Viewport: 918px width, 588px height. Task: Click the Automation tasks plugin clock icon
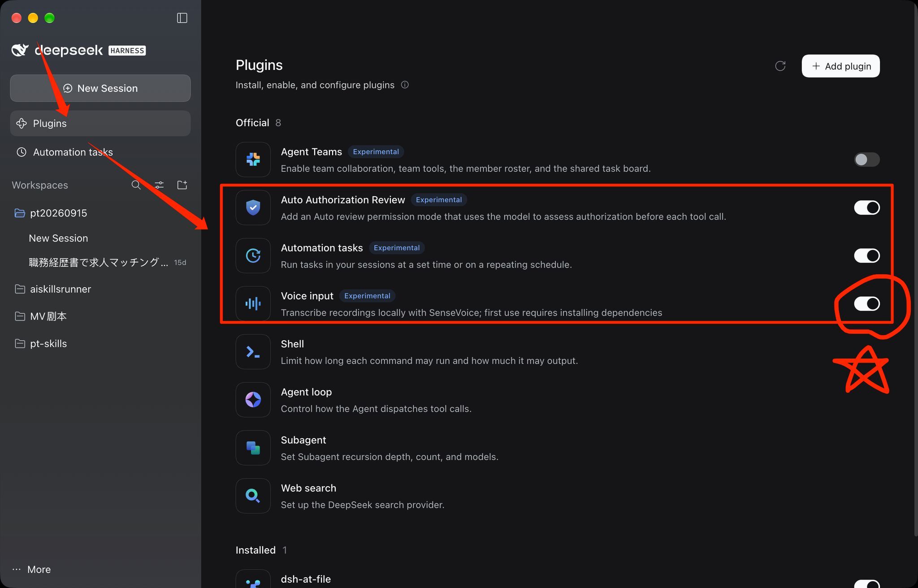[x=253, y=255]
